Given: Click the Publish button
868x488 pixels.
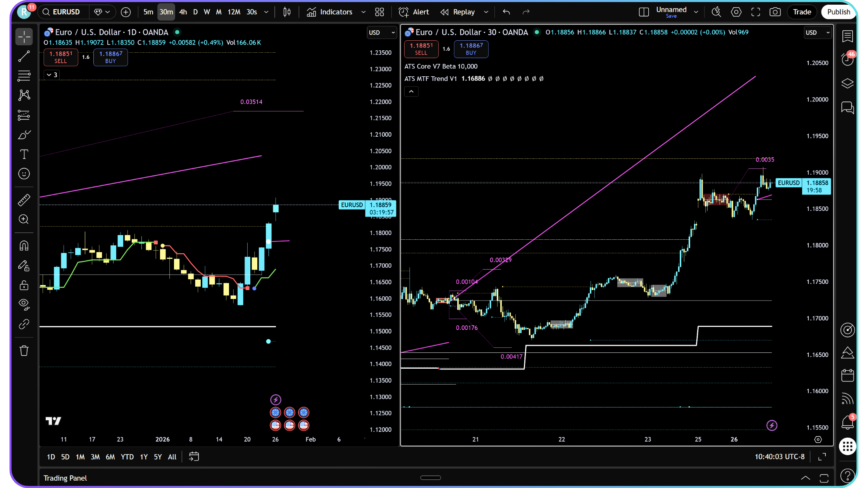Looking at the screenshot, I should coord(838,12).
